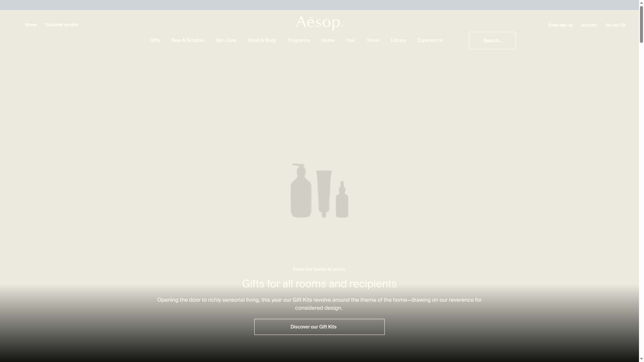Open the Skin Care menu

tap(225, 40)
